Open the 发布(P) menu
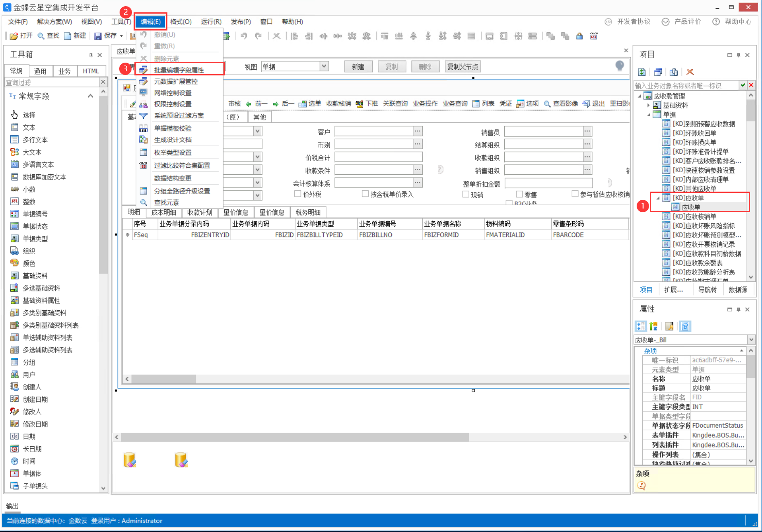The image size is (762, 532). pos(241,21)
